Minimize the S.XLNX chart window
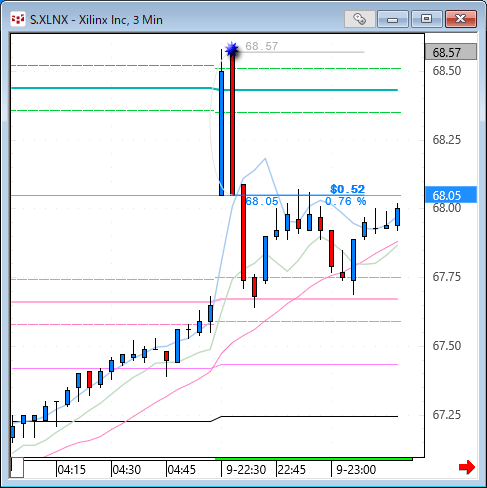Image resolution: width=487 pixels, height=488 pixels. pos(393,19)
